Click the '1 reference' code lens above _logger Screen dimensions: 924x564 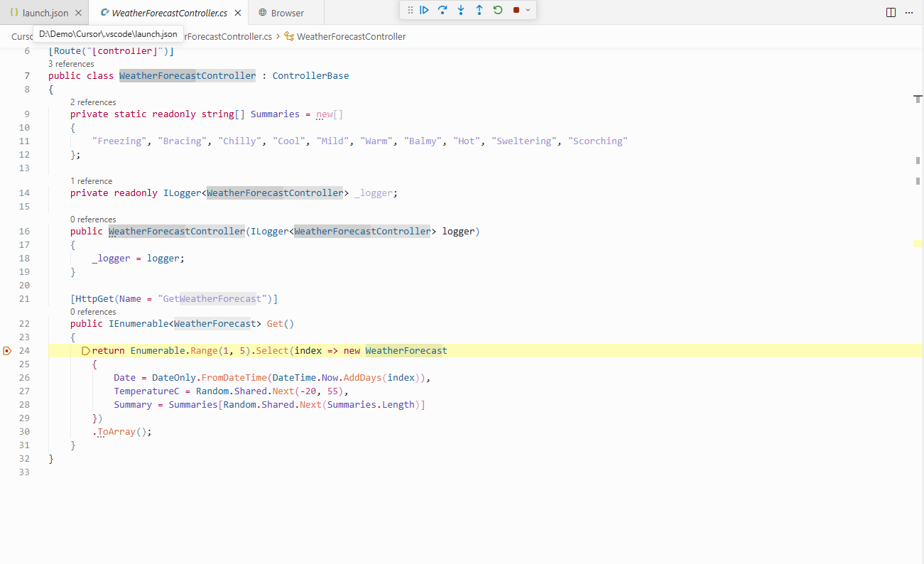[x=91, y=181]
